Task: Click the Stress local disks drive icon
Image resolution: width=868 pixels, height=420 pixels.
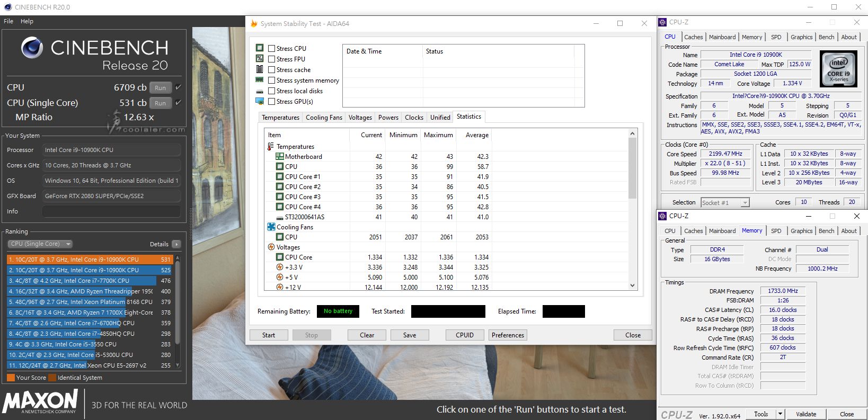Action: [260, 91]
